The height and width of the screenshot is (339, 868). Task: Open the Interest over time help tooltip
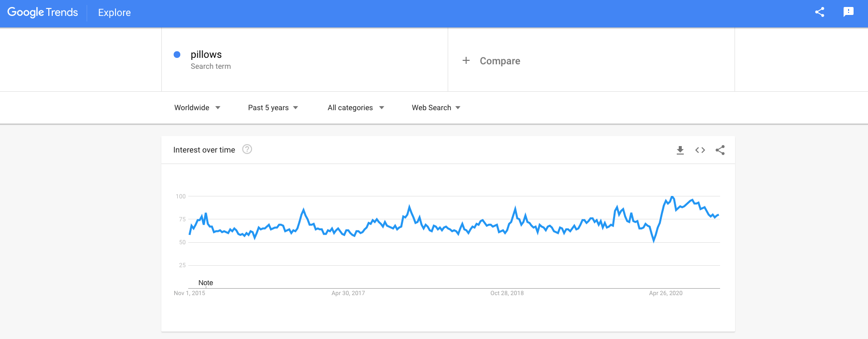pos(247,149)
